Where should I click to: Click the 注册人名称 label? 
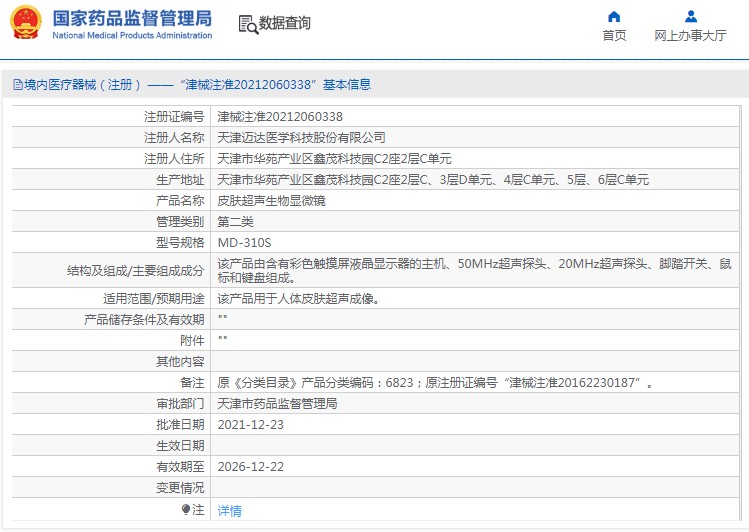coord(174,138)
